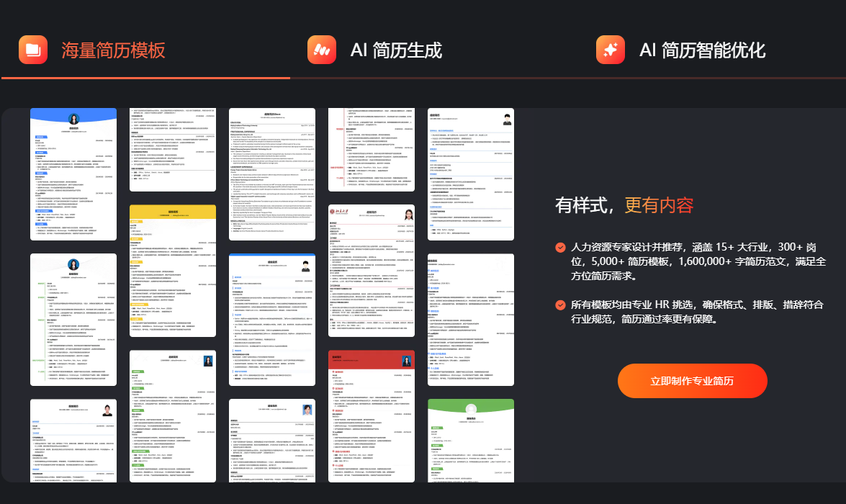Screen dimensions: 846x504
Task: Click the orange 海量简历模板 template icon
Action: 33,50
